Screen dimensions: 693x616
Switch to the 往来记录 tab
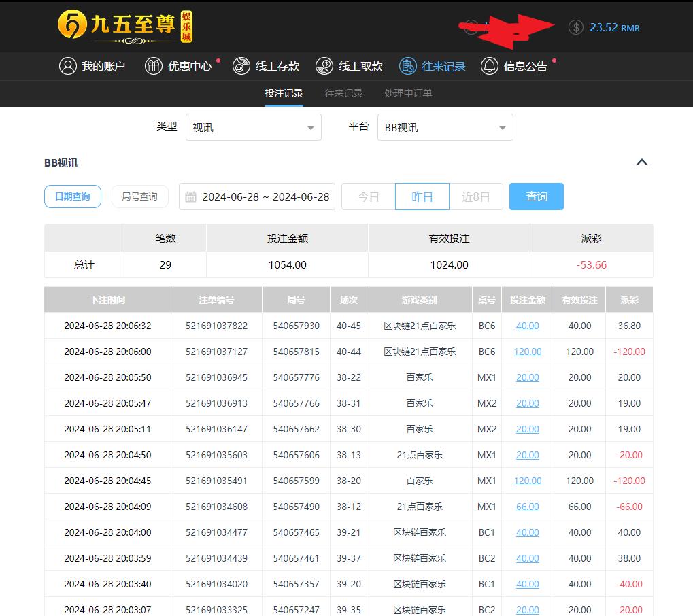(343, 94)
